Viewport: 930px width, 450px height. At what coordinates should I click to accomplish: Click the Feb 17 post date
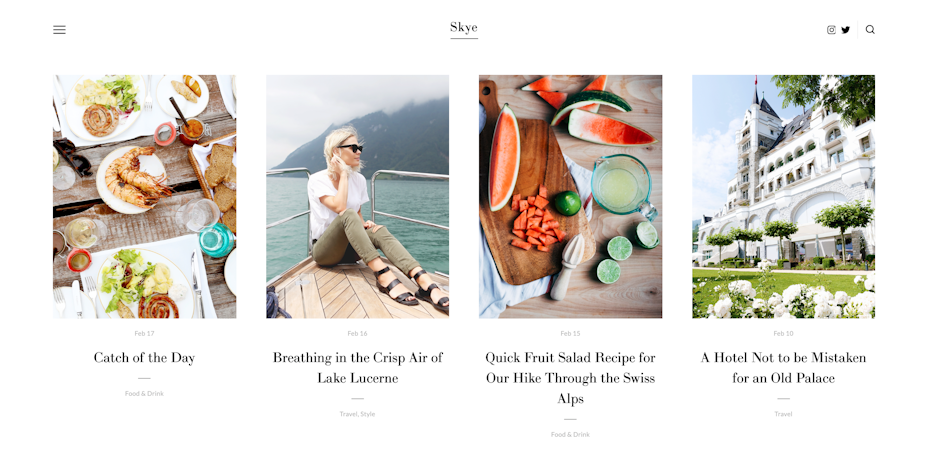click(144, 334)
